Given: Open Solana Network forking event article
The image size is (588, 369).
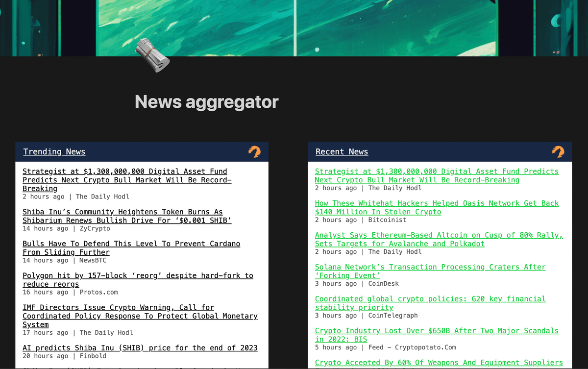Looking at the screenshot, I should point(430,271).
